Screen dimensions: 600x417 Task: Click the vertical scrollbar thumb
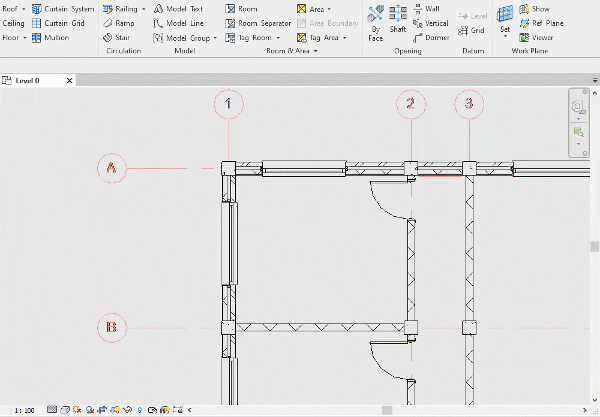(x=595, y=246)
